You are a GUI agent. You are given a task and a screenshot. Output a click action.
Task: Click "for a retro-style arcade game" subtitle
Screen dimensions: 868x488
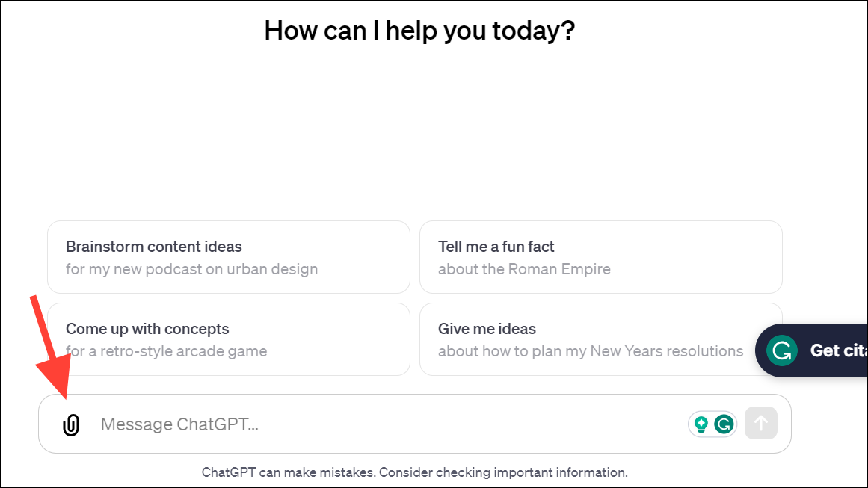point(166,351)
